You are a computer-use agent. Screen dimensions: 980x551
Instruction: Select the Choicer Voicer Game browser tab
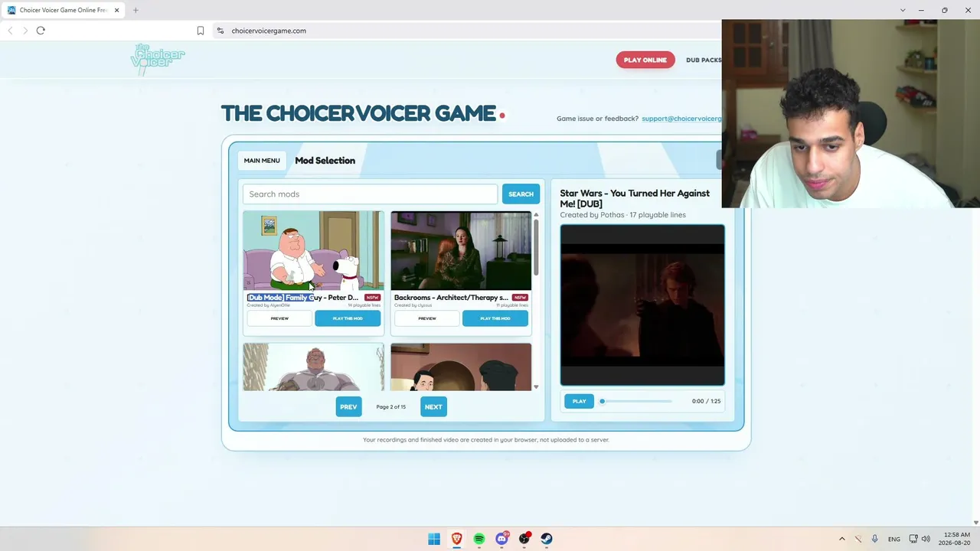coord(64,10)
